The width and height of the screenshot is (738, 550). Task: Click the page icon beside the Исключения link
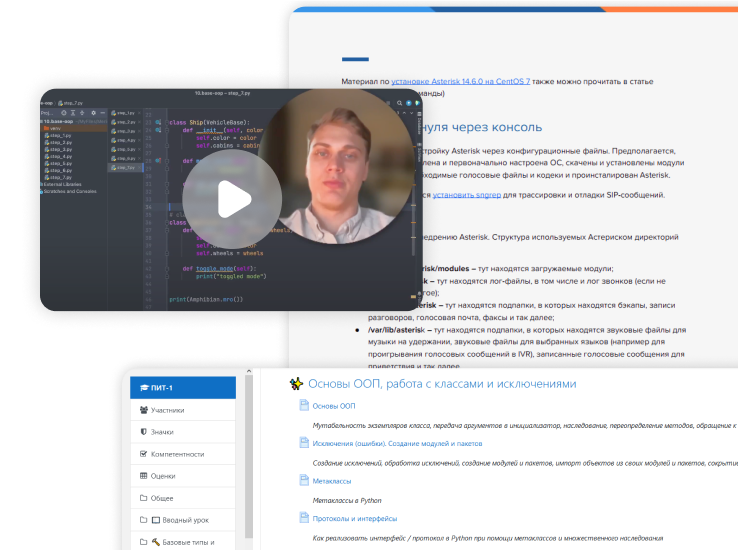pos(304,443)
